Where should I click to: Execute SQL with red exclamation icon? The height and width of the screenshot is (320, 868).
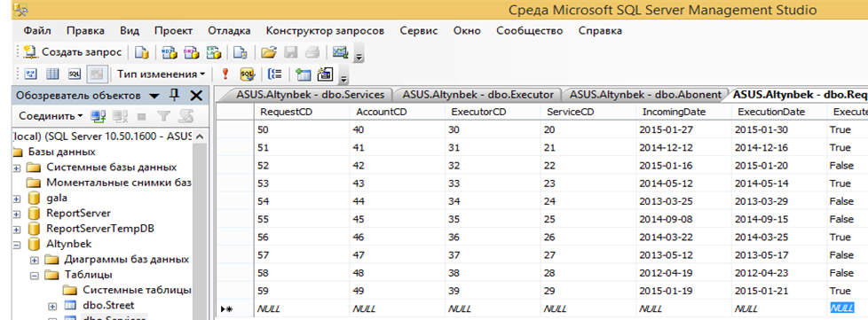[225, 74]
